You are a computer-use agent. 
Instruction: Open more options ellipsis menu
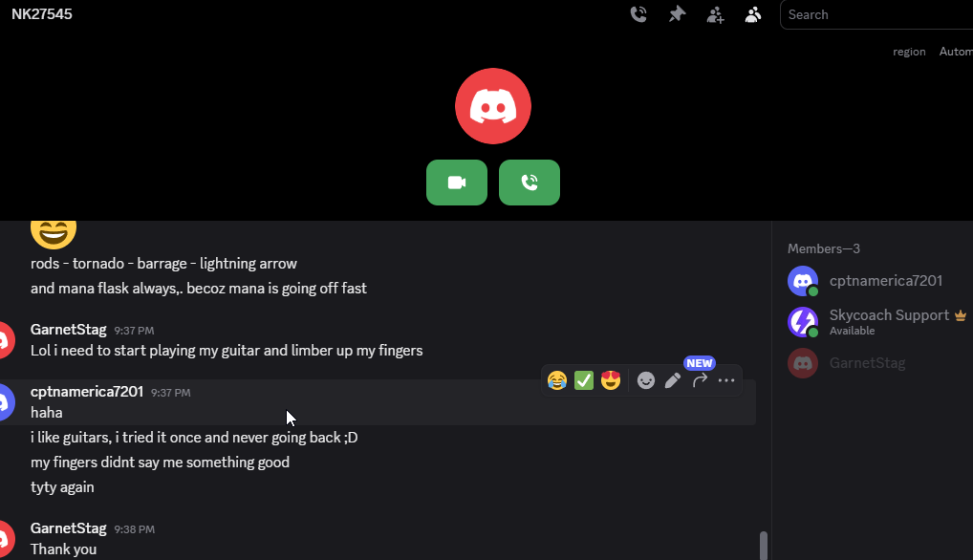726,380
